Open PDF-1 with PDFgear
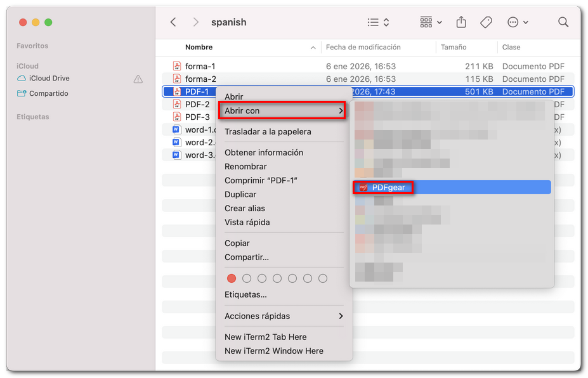This screenshot has height=378, width=588. coord(389,187)
